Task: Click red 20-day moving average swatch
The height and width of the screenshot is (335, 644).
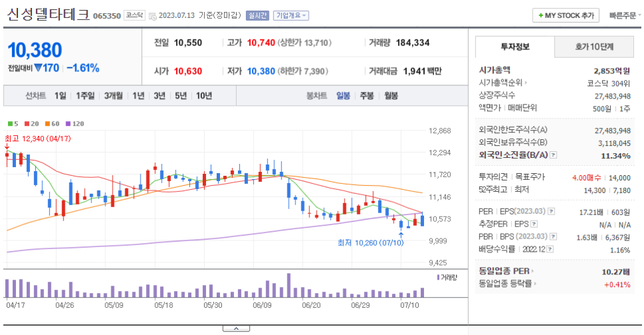Action: coord(27,124)
